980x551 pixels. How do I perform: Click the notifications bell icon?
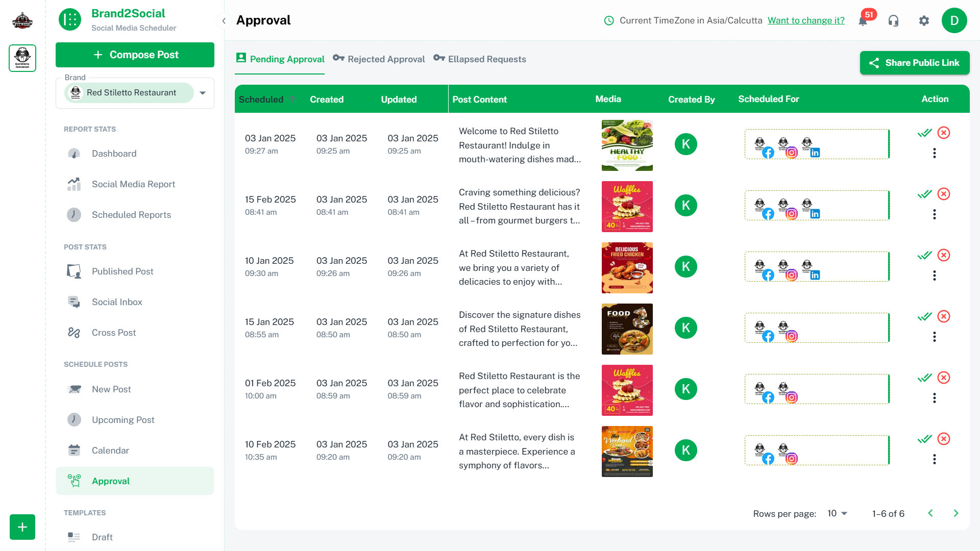[863, 21]
